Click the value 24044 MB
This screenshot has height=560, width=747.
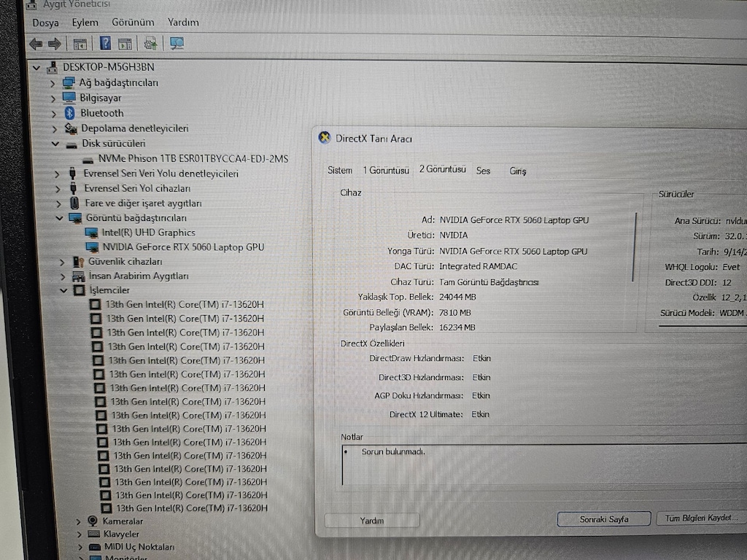click(x=457, y=297)
